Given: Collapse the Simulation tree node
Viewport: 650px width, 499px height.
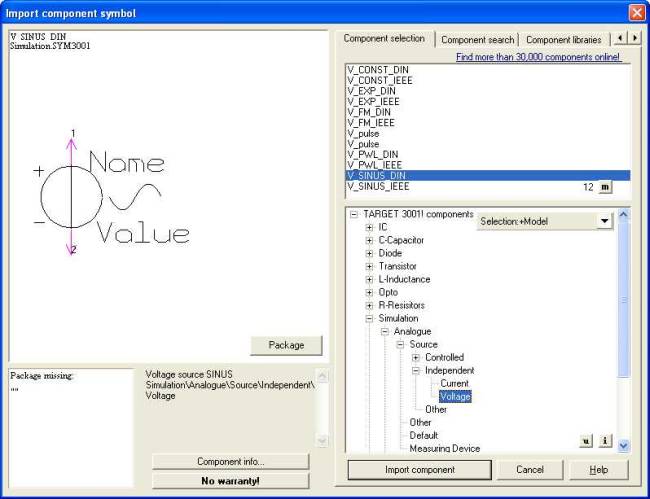Looking at the screenshot, I should (x=369, y=319).
